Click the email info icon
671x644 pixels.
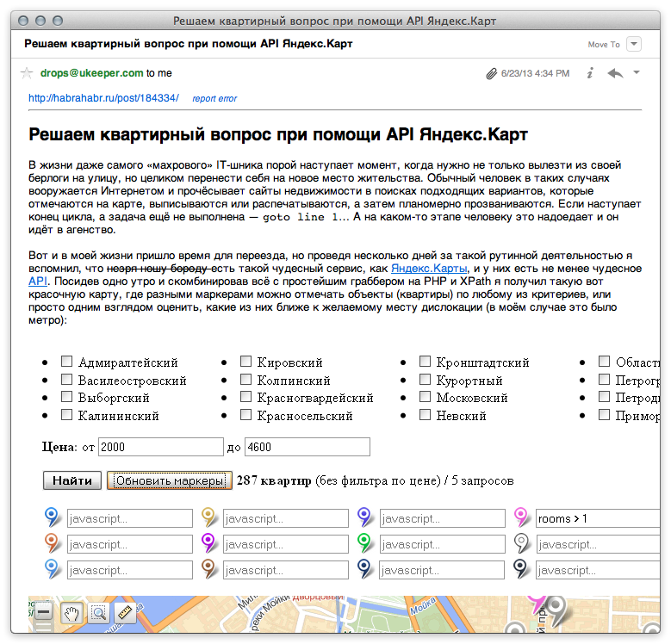589,74
